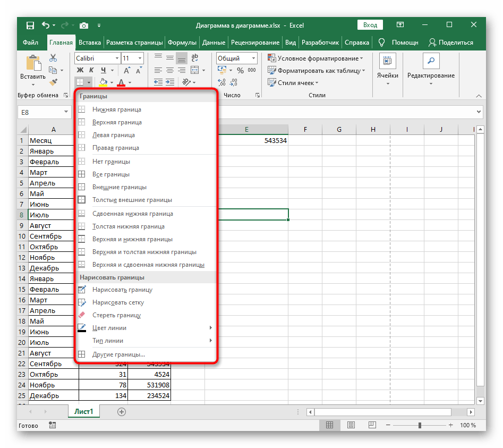Open the Формулы ribbon tab
503x448 pixels.
coord(182,43)
